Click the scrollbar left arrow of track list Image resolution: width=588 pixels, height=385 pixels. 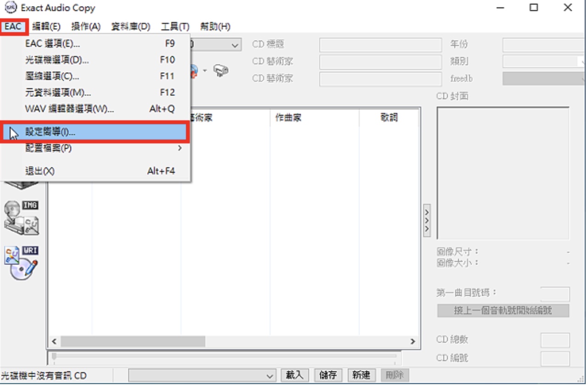click(54, 341)
